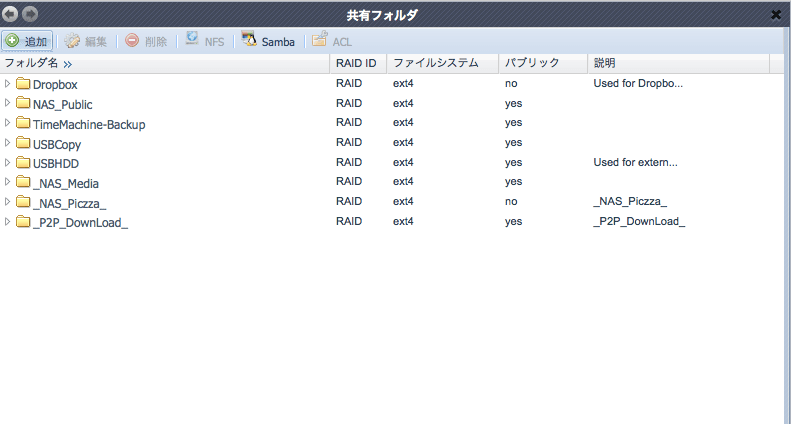
Task: Click the 追加 (Add) button
Action: 27,41
